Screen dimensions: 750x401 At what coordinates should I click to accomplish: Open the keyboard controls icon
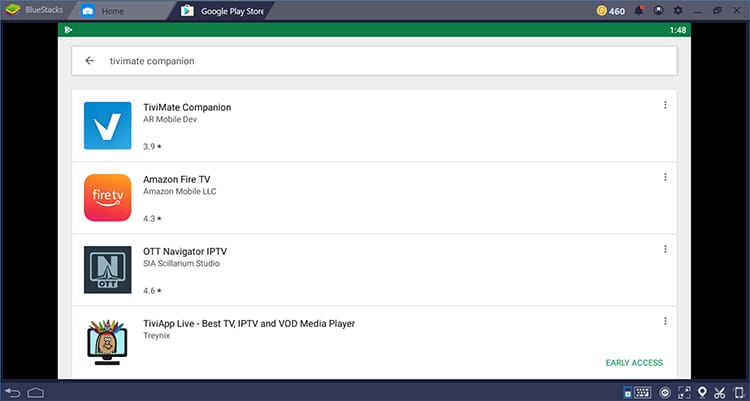coord(642,392)
